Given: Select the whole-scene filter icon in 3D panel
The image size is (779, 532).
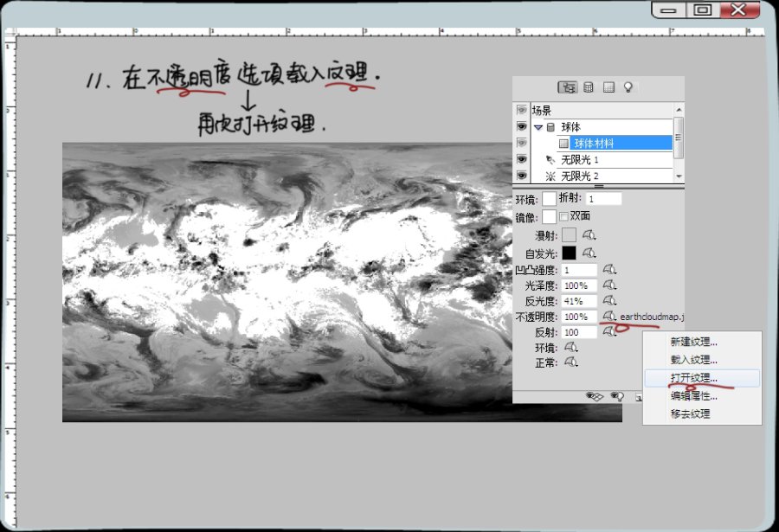Looking at the screenshot, I should tap(567, 87).
